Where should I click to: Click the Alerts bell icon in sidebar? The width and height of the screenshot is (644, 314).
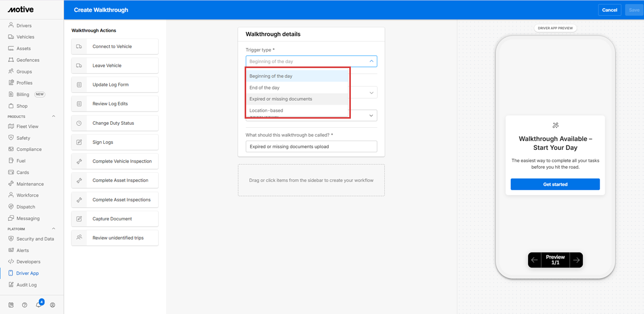11,250
